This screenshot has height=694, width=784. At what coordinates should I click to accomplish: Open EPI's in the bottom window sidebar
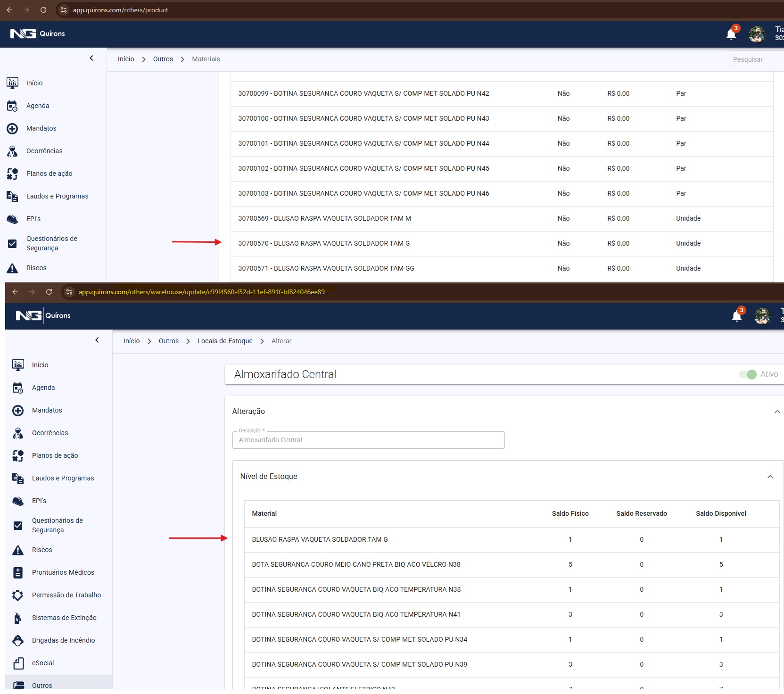tap(39, 501)
